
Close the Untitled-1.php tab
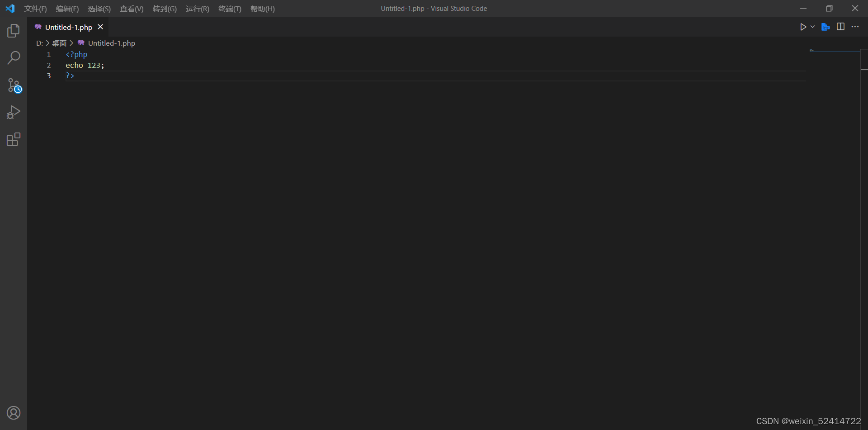(100, 27)
